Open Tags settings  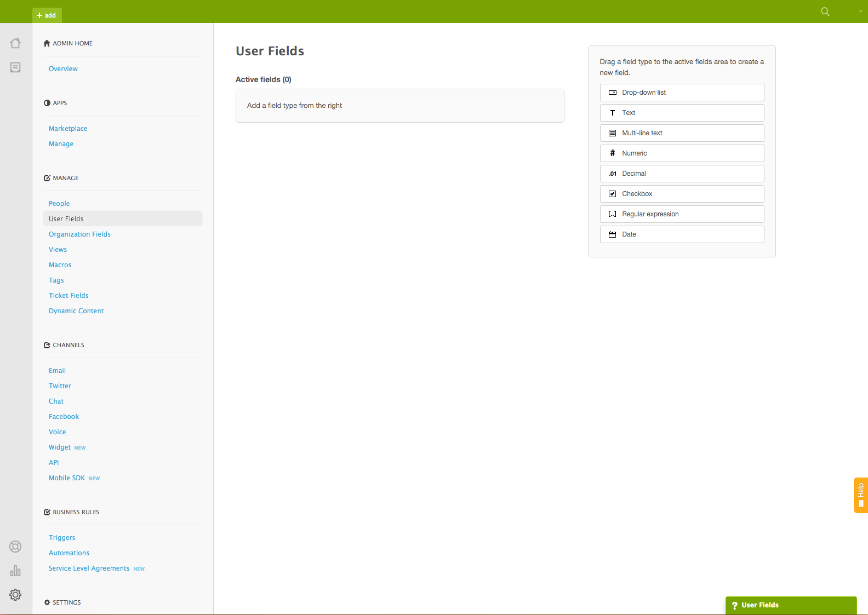point(56,280)
